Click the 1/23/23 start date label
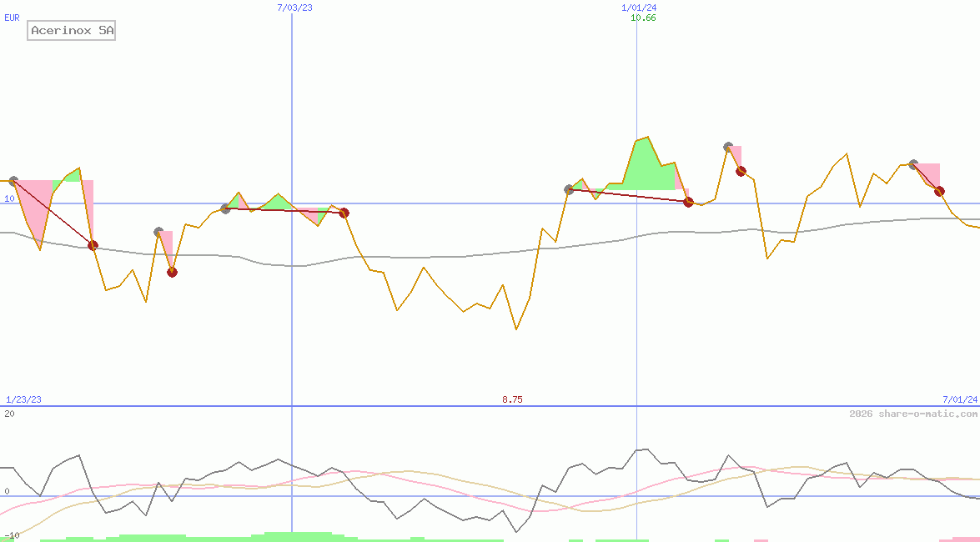This screenshot has width=980, height=542. (x=23, y=399)
